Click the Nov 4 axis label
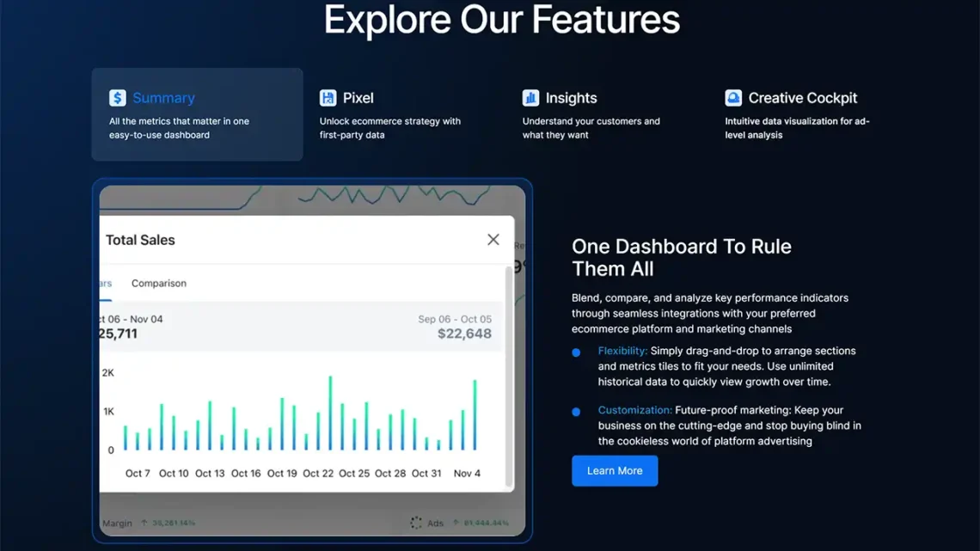The image size is (980, 551). pyautogui.click(x=467, y=473)
